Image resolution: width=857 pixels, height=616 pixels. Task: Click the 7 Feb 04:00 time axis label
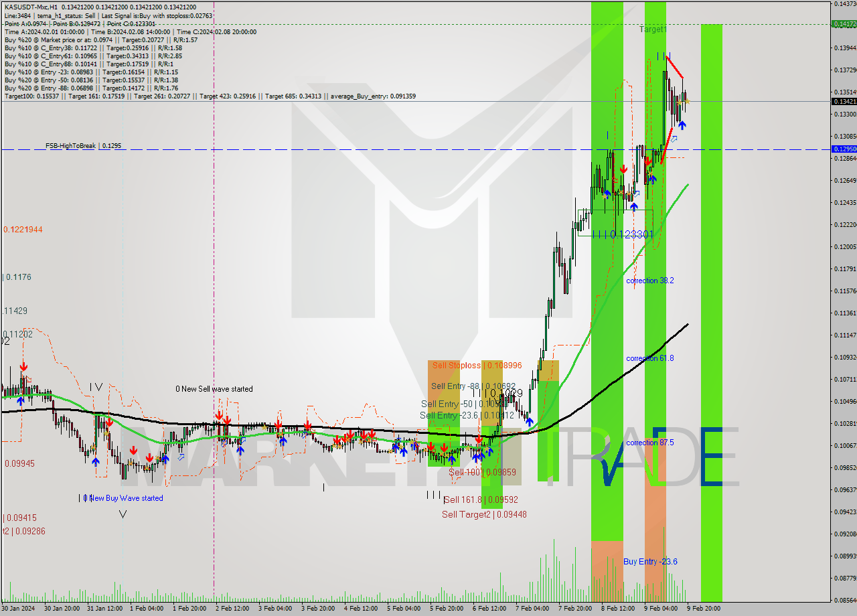tap(532, 609)
